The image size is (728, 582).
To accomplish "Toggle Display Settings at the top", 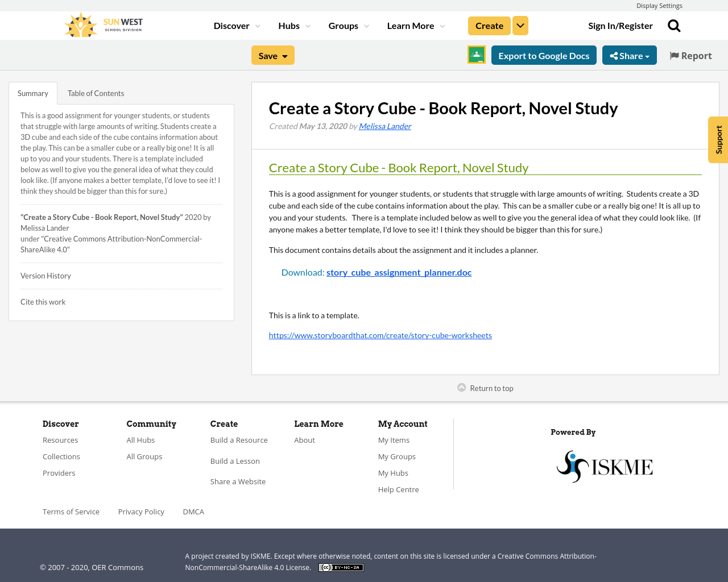I will [x=659, y=5].
